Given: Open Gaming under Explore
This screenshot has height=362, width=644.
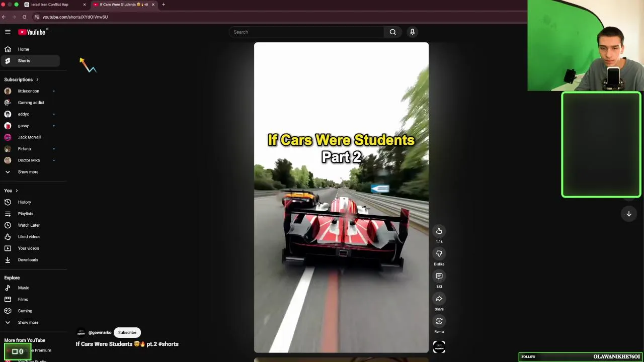Looking at the screenshot, I should tap(30, 311).
